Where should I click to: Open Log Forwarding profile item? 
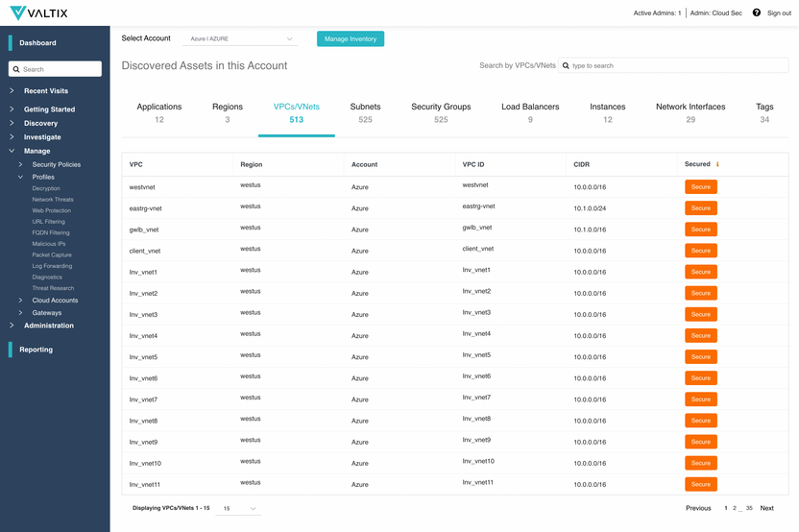(x=52, y=266)
